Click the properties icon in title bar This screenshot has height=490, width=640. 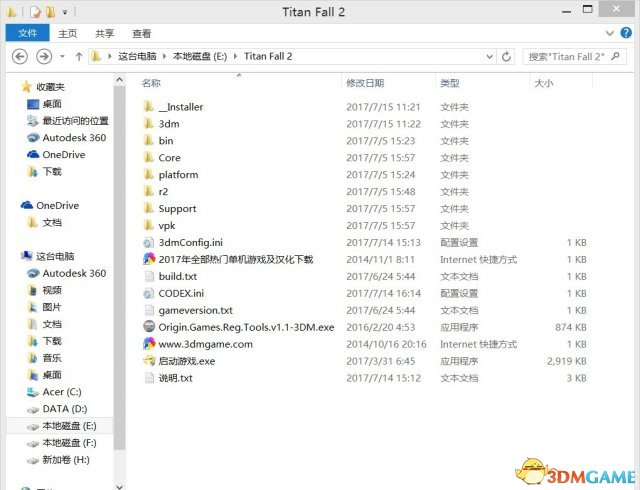(x=35, y=12)
